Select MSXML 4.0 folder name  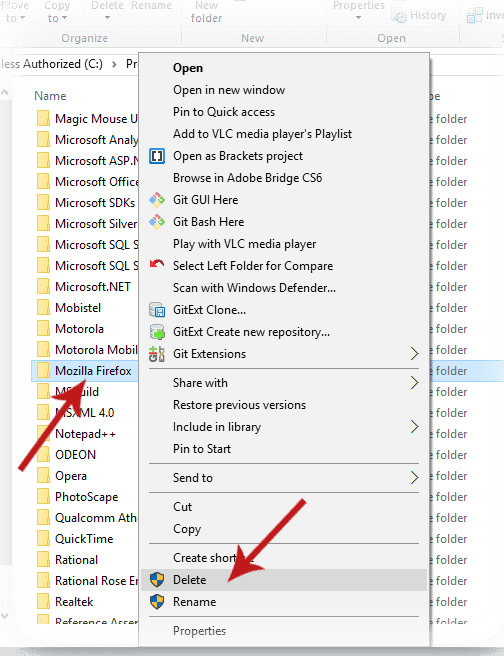point(84,413)
